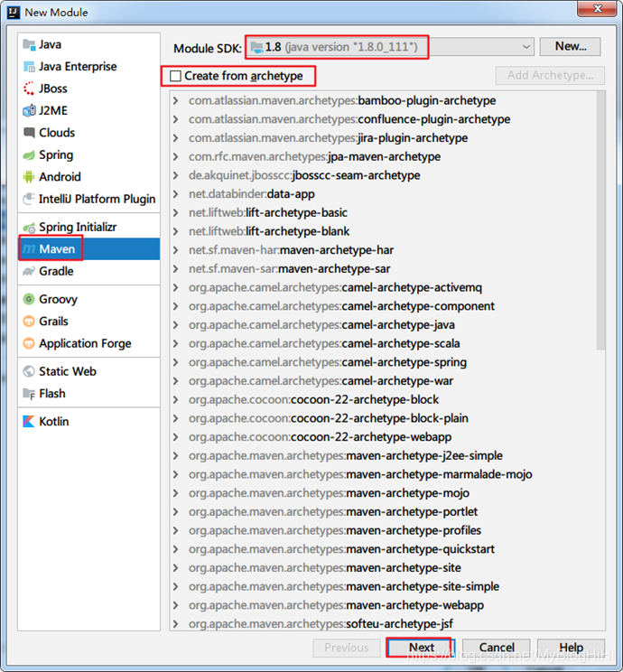The width and height of the screenshot is (623, 672).
Task: Select Java Enterprise module type
Action: [x=88, y=67]
